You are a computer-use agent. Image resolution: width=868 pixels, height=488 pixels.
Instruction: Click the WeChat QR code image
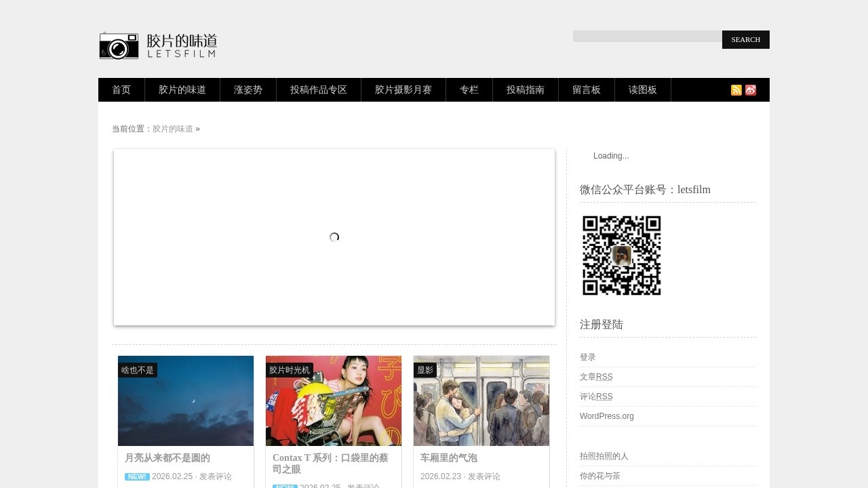coord(621,256)
